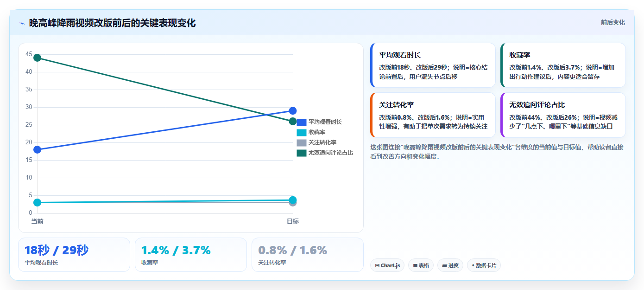Image resolution: width=644 pixels, height=290 pixels.
Task: Click the star icon in 数据卡片 tag
Action: click(x=473, y=265)
